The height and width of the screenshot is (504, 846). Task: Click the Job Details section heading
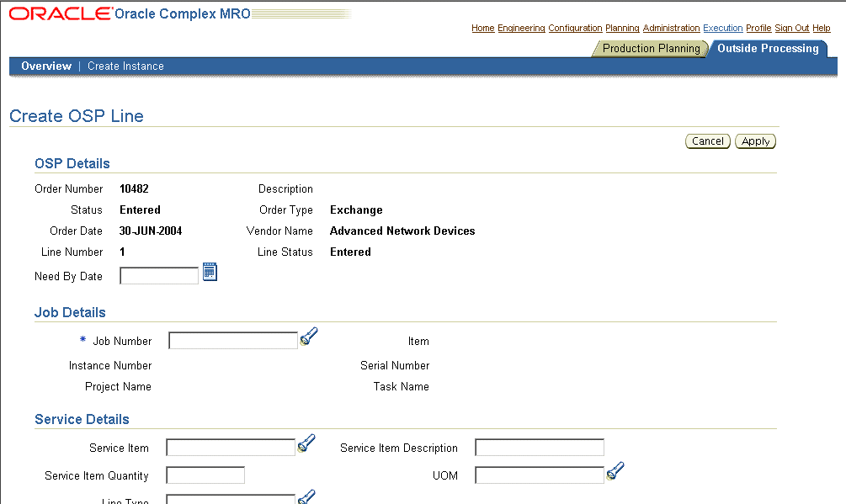pyautogui.click(x=70, y=313)
